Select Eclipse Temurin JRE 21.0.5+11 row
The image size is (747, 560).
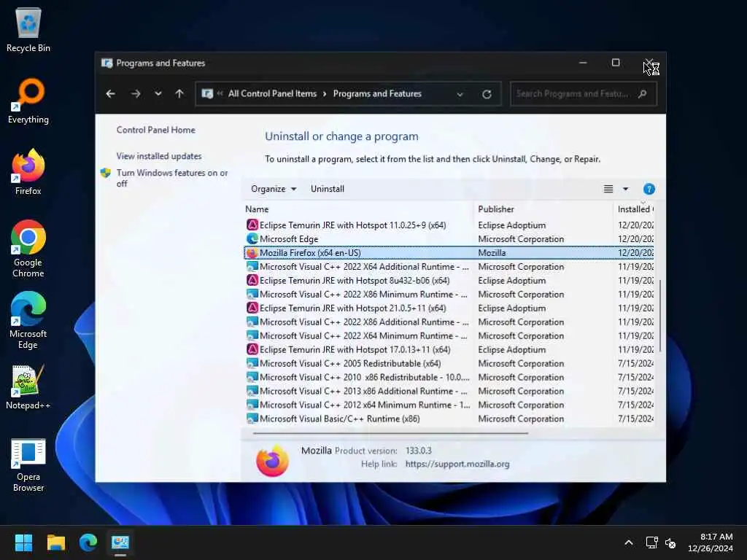(449, 308)
